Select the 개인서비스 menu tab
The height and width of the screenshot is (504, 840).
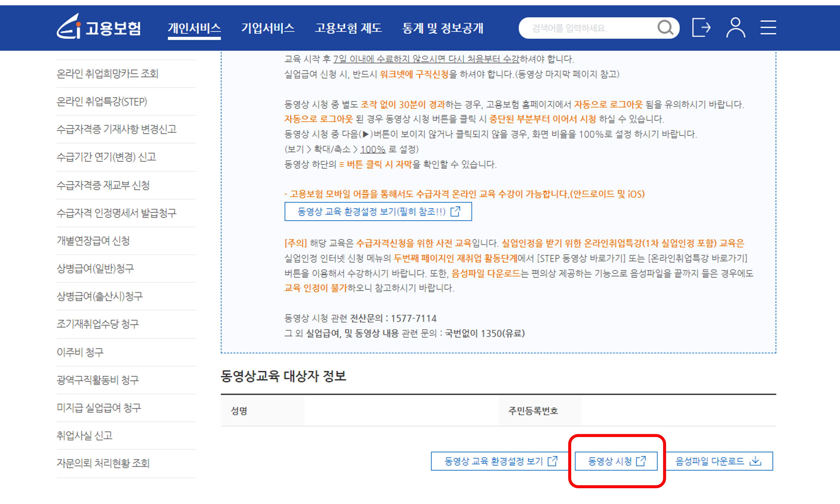click(194, 28)
